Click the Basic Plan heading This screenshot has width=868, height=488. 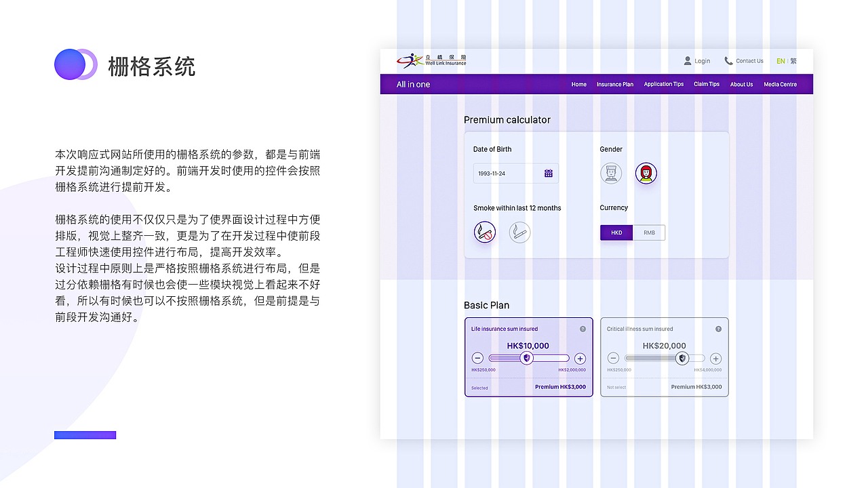[x=487, y=306]
